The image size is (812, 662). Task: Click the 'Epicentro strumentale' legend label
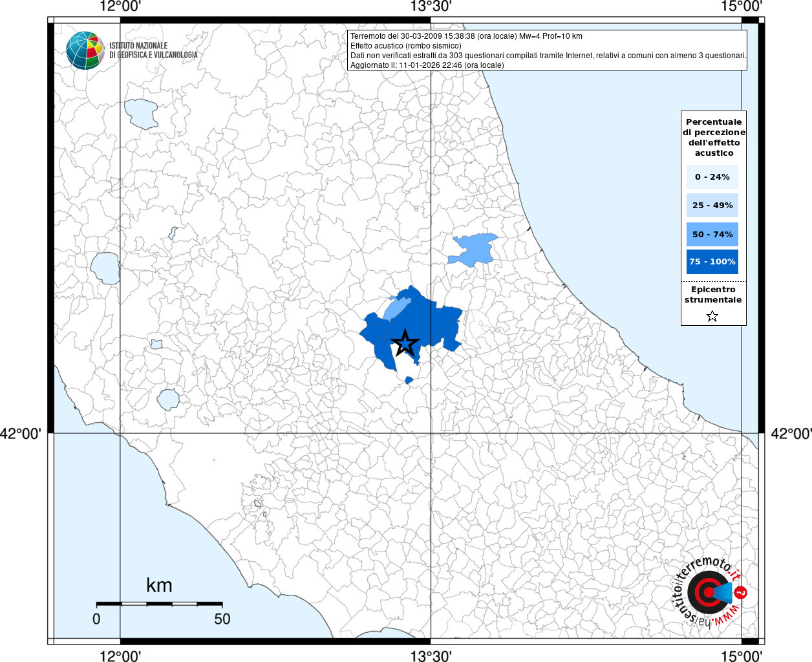coord(713,295)
